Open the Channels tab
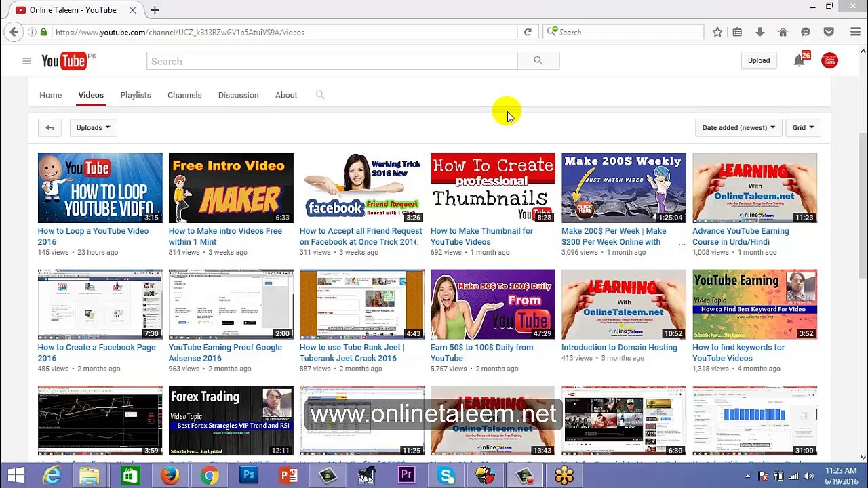The width and height of the screenshot is (868, 488). pos(184,95)
